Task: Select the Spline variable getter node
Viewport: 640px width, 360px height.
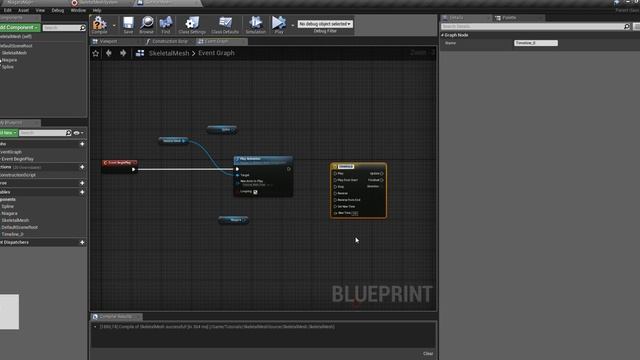Action: coord(222,130)
